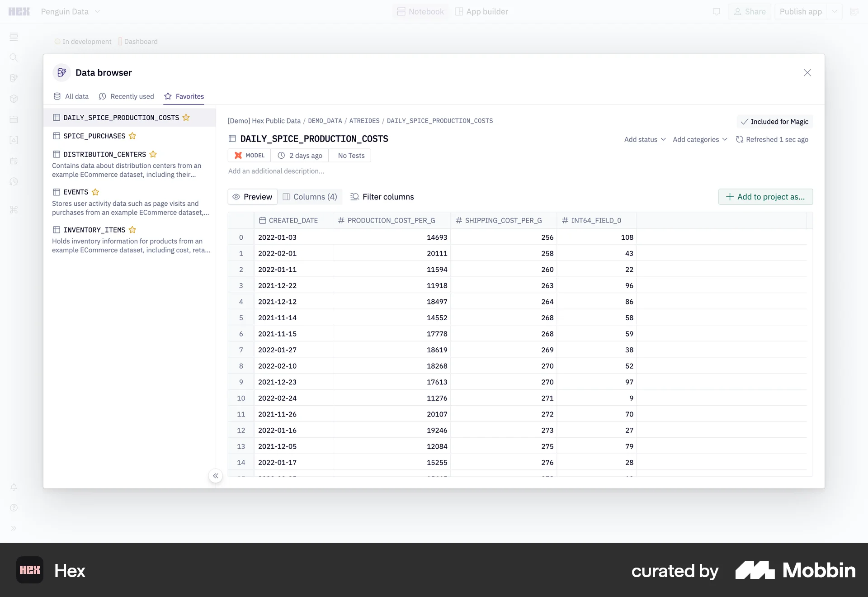The width and height of the screenshot is (868, 597).
Task: Open the comments bubble icon near Share
Action: [716, 11]
